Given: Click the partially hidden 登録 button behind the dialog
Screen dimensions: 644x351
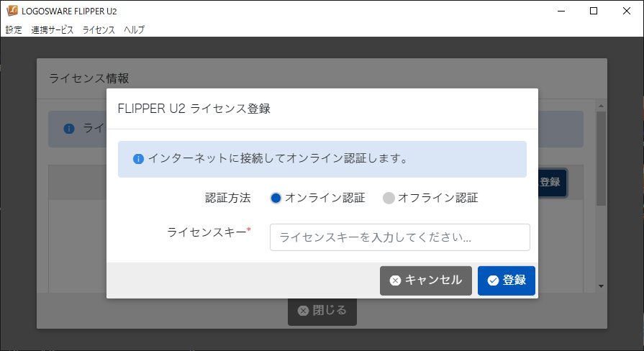Looking at the screenshot, I should [x=552, y=183].
